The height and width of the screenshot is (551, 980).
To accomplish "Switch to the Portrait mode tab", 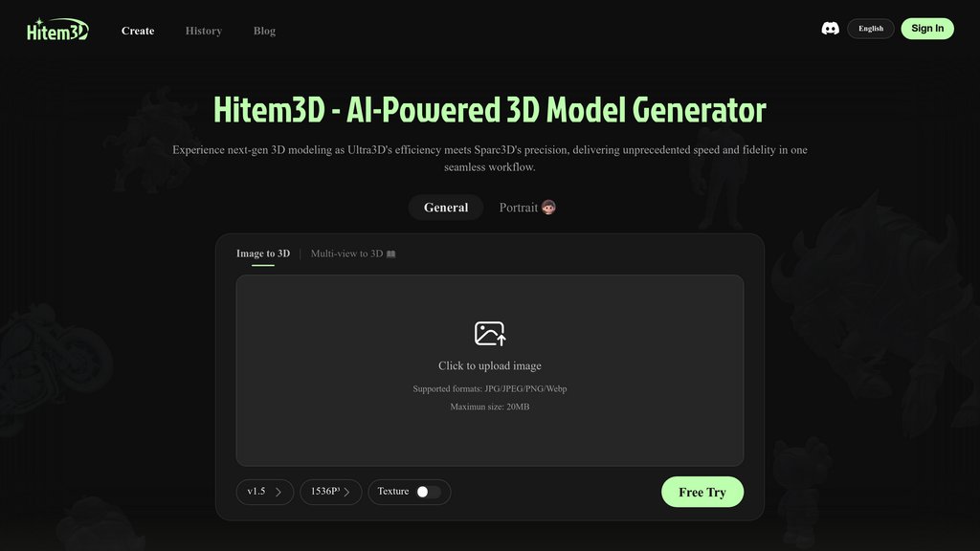I will (519, 208).
